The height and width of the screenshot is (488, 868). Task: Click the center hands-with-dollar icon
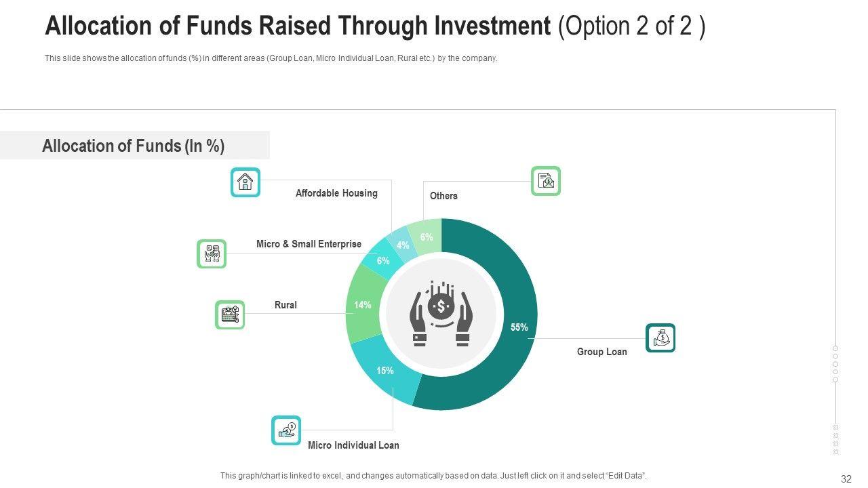click(x=441, y=314)
